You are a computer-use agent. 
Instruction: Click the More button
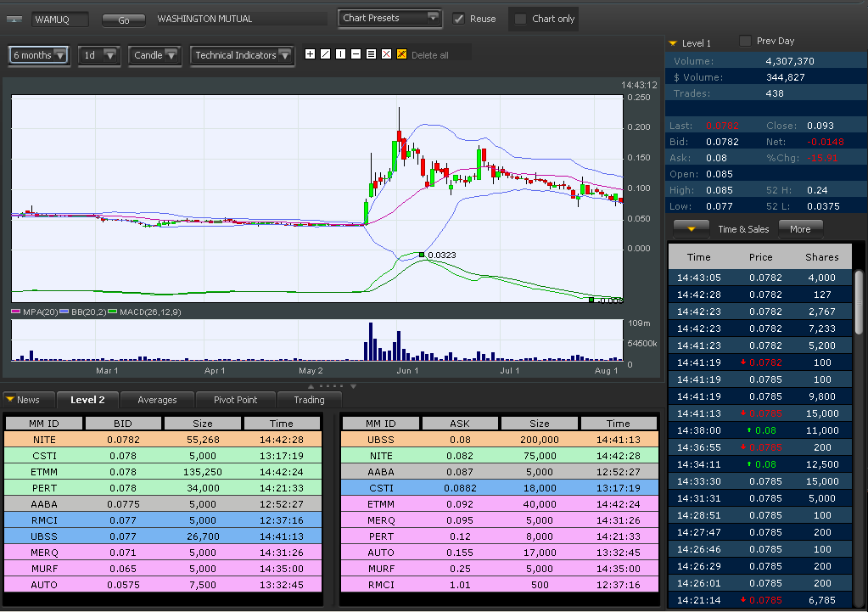(800, 228)
